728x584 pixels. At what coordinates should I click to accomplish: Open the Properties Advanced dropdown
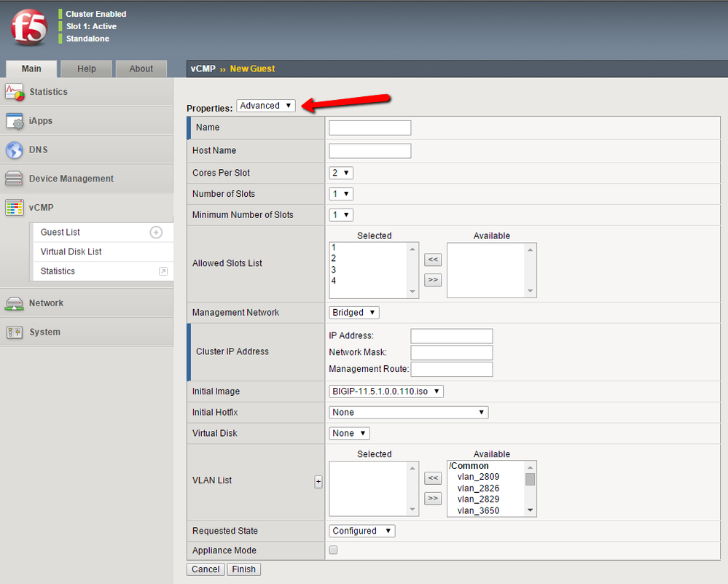tap(265, 106)
